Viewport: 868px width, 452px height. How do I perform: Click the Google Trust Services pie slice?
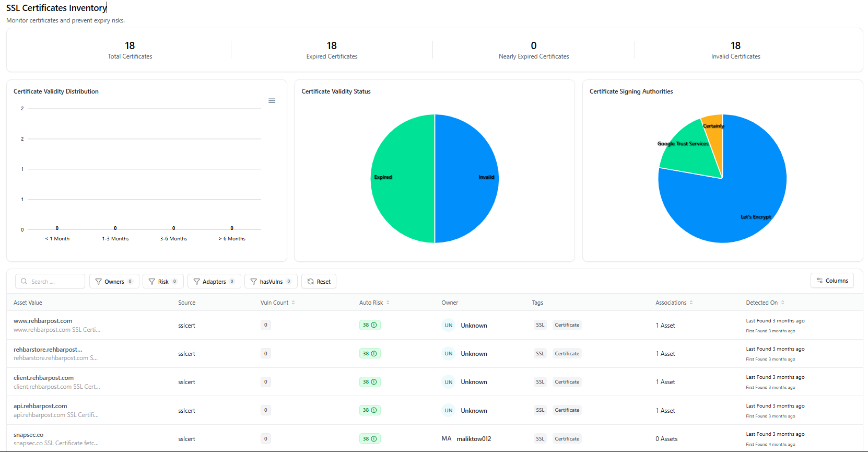point(690,152)
